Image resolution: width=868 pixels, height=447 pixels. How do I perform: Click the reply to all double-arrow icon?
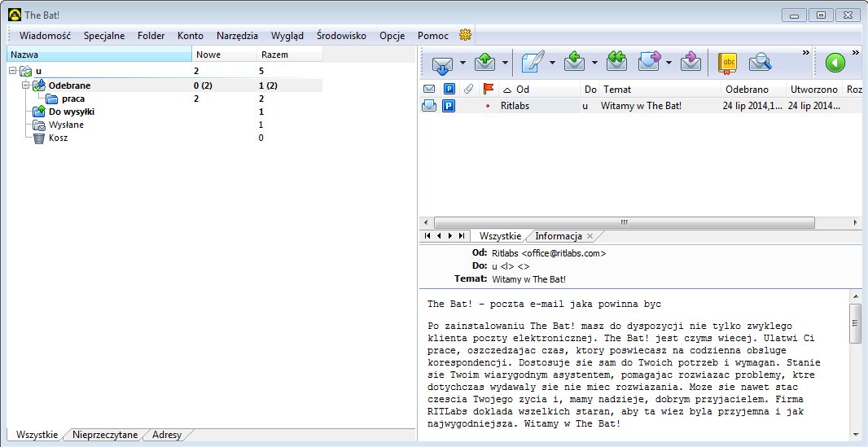617,63
